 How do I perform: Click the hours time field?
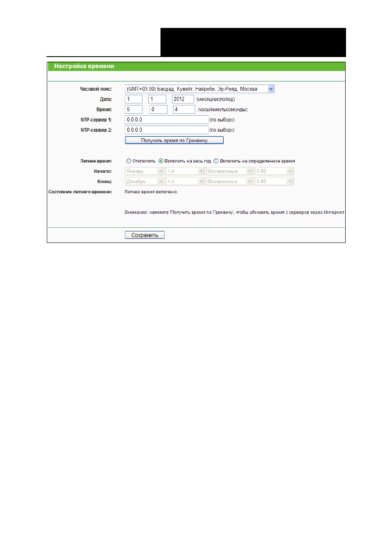point(133,110)
